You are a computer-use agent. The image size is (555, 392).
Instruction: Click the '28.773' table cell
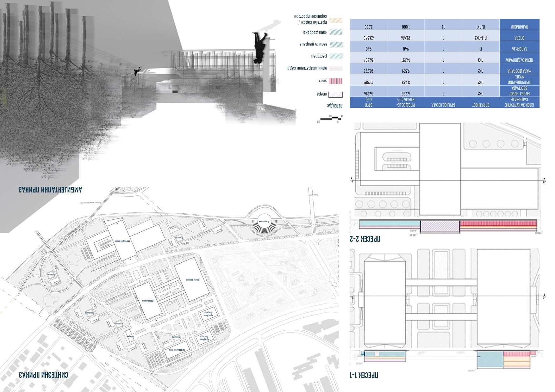click(x=369, y=71)
